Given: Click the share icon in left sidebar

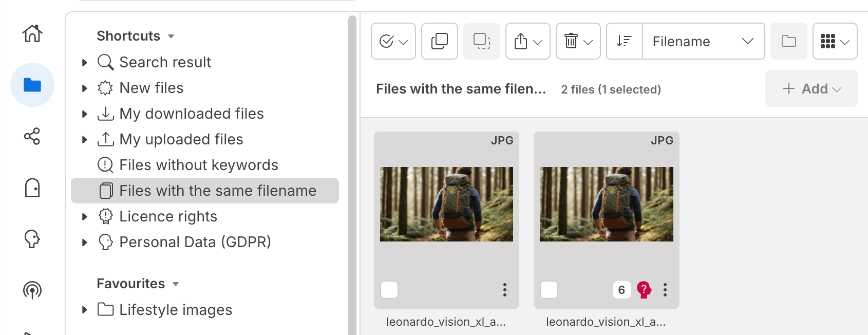Looking at the screenshot, I should click(x=32, y=136).
